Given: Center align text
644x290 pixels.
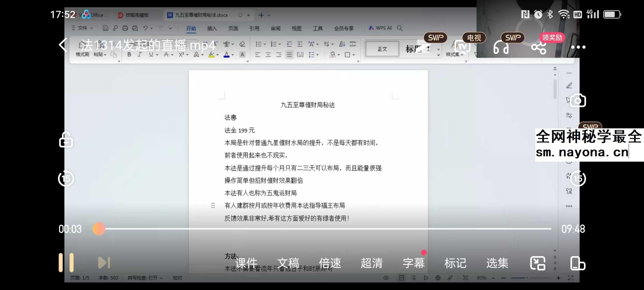Looking at the screenshot, I should tap(268, 55).
